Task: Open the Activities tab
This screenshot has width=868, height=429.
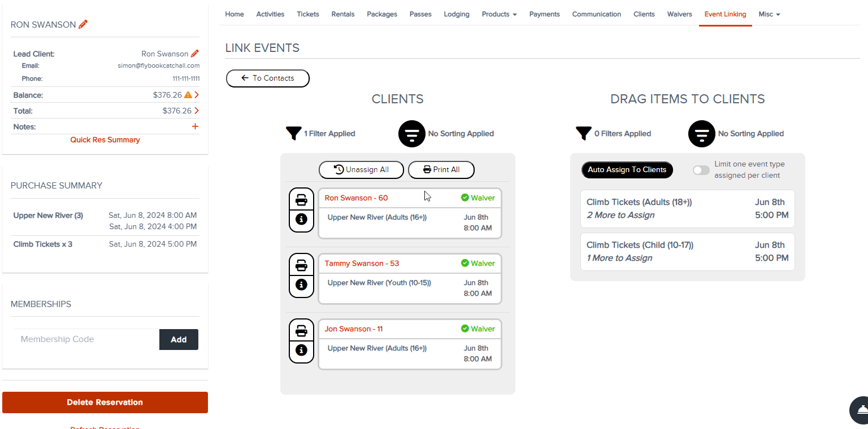Action: click(270, 14)
